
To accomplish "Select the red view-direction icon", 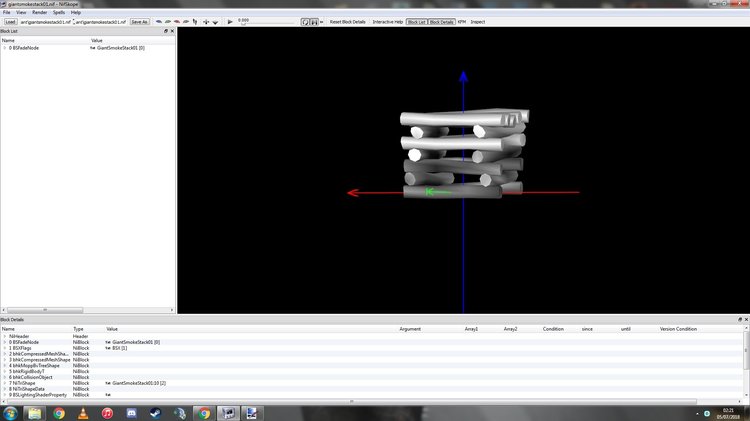I will pyautogui.click(x=177, y=22).
